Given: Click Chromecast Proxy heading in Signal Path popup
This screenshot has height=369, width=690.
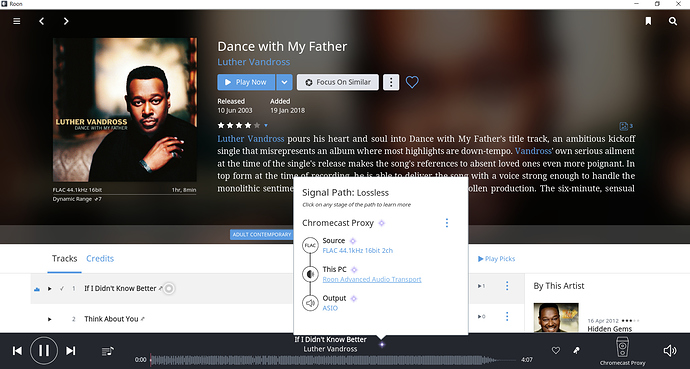Looking at the screenshot, I should pyautogui.click(x=338, y=223).
